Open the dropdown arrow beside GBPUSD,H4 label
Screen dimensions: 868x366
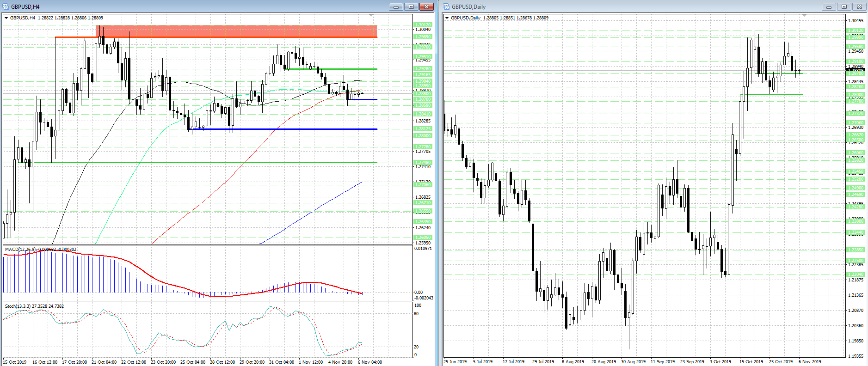click(6, 18)
